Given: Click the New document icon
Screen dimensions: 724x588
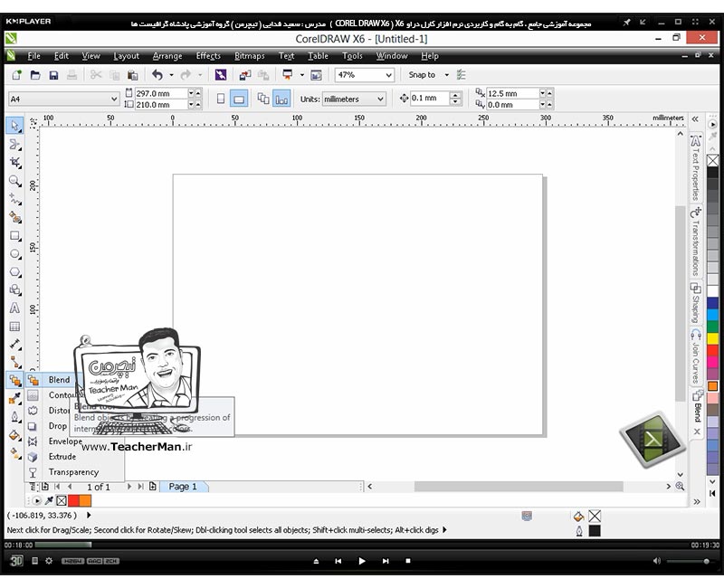Looking at the screenshot, I should (x=17, y=75).
